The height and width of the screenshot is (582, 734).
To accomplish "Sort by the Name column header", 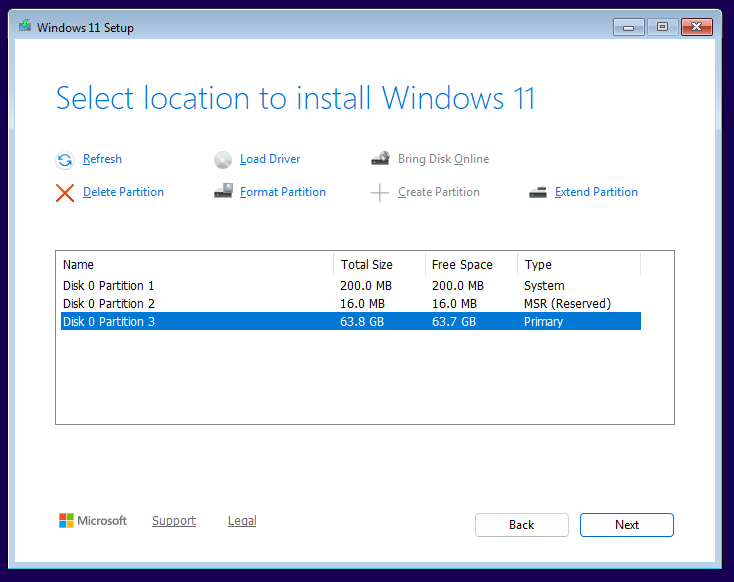I will tap(195, 265).
